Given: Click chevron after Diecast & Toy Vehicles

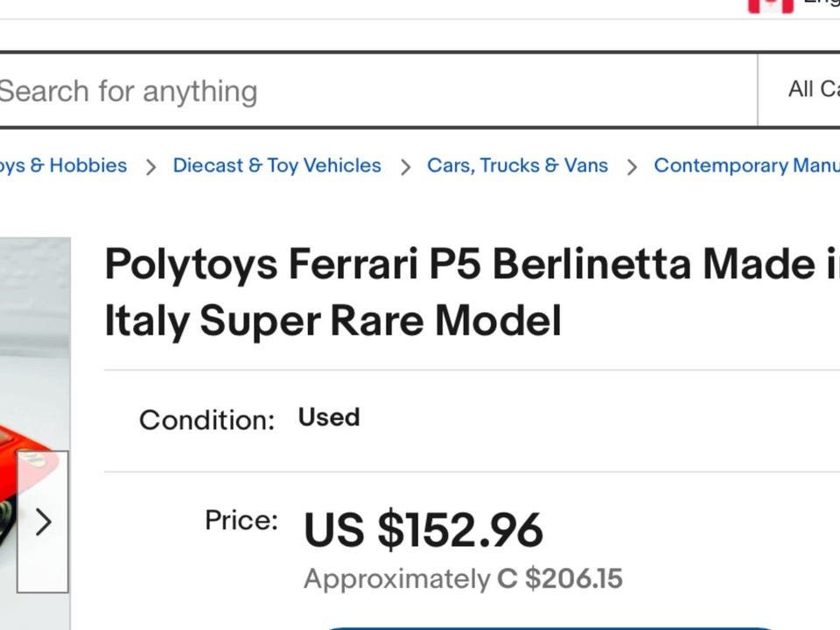Looking at the screenshot, I should pyautogui.click(x=405, y=166).
